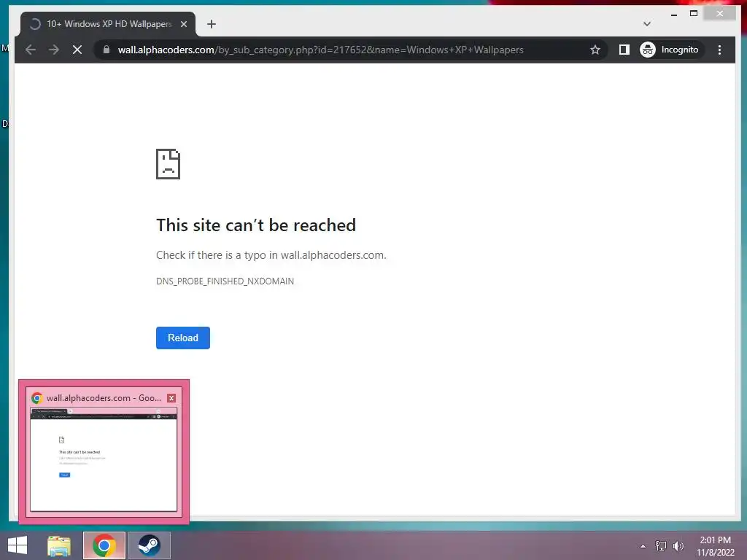The image size is (747, 560).
Task: Click the Incognito profile button
Action: pyautogui.click(x=670, y=50)
